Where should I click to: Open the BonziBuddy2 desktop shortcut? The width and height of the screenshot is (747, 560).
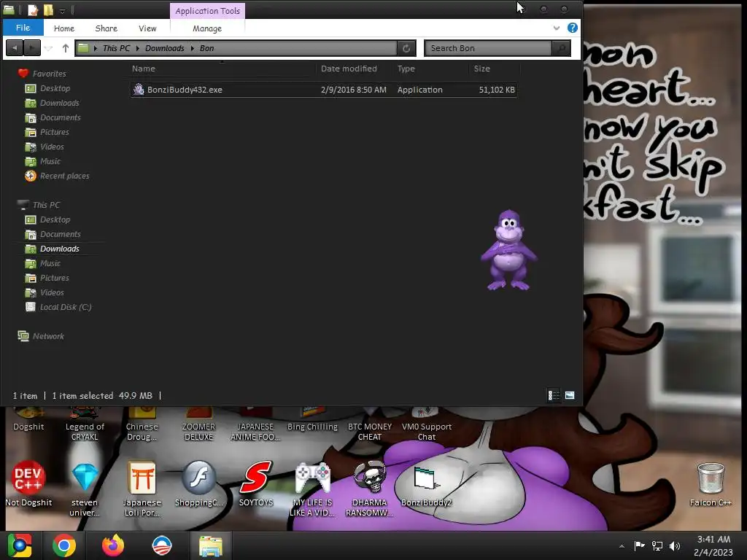(x=426, y=486)
